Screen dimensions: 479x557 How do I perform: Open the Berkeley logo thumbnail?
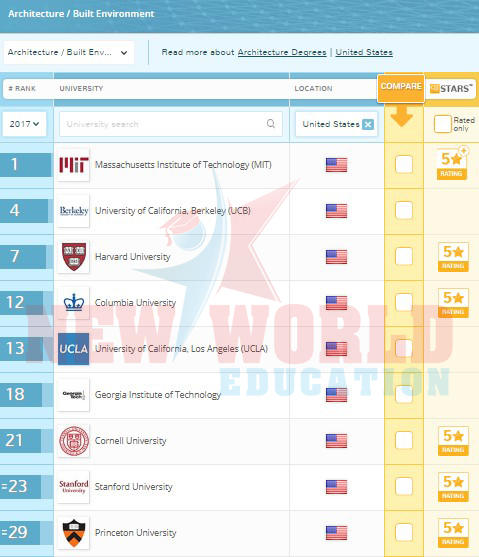point(74,211)
